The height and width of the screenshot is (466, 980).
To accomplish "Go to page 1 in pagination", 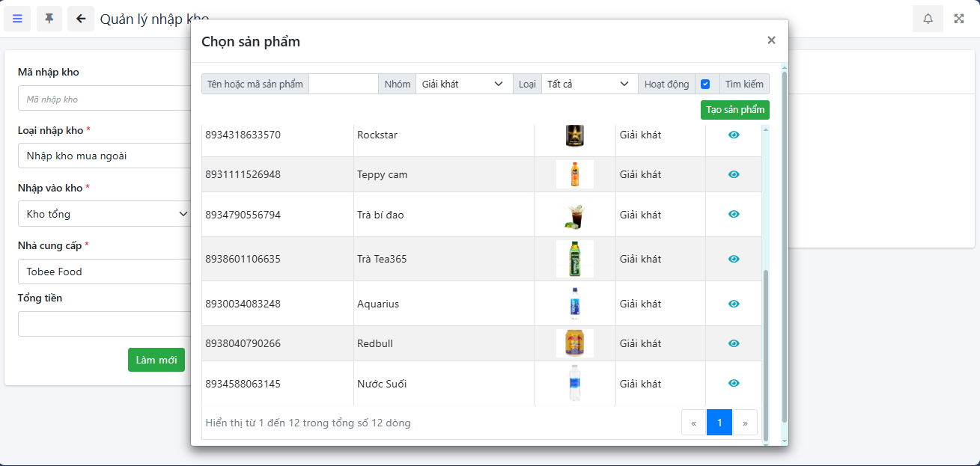I will 719,423.
